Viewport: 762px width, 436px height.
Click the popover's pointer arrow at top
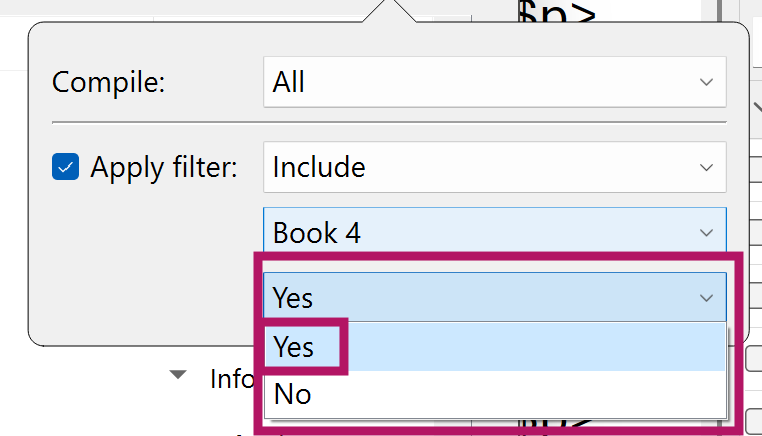click(x=389, y=11)
